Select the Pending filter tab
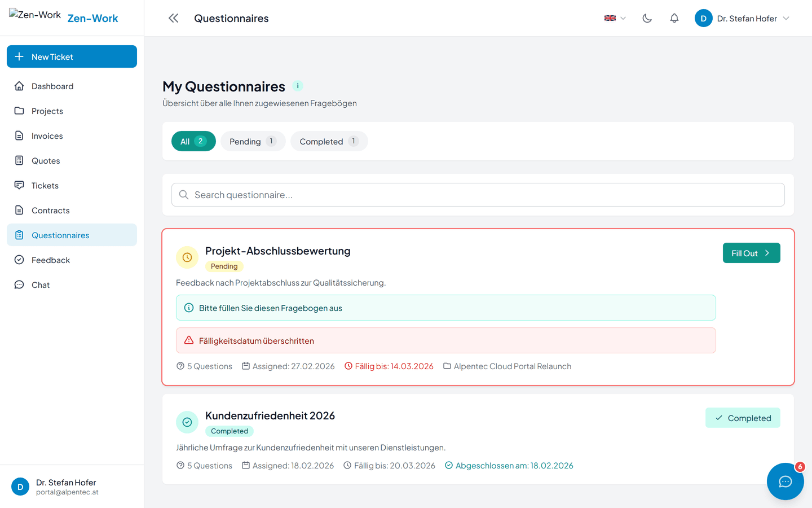The height and width of the screenshot is (508, 812). [253, 141]
